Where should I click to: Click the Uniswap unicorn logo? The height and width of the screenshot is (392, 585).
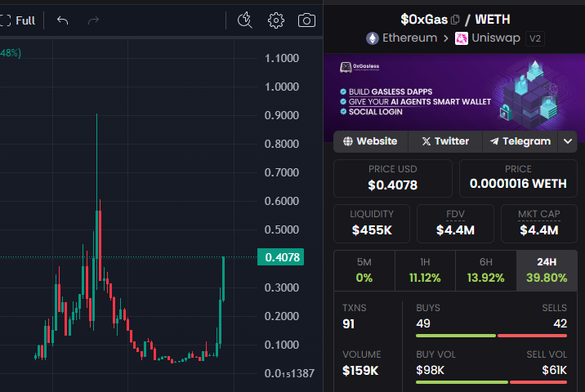click(461, 38)
